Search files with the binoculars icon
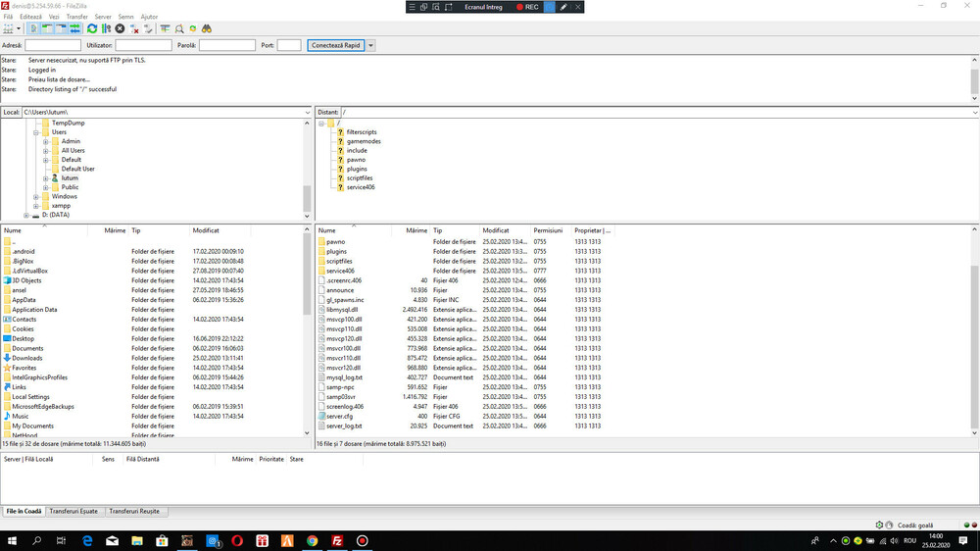The image size is (980, 551). point(207,28)
